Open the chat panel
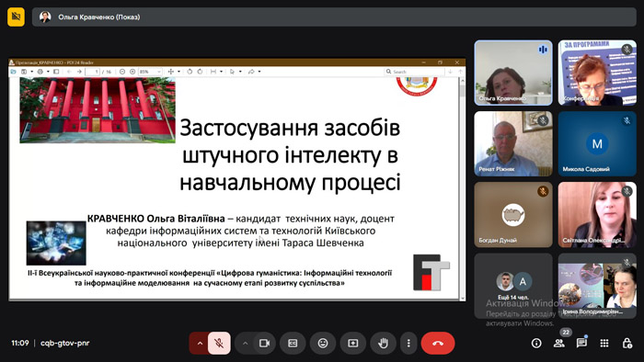644x362 pixels. pyautogui.click(x=581, y=343)
